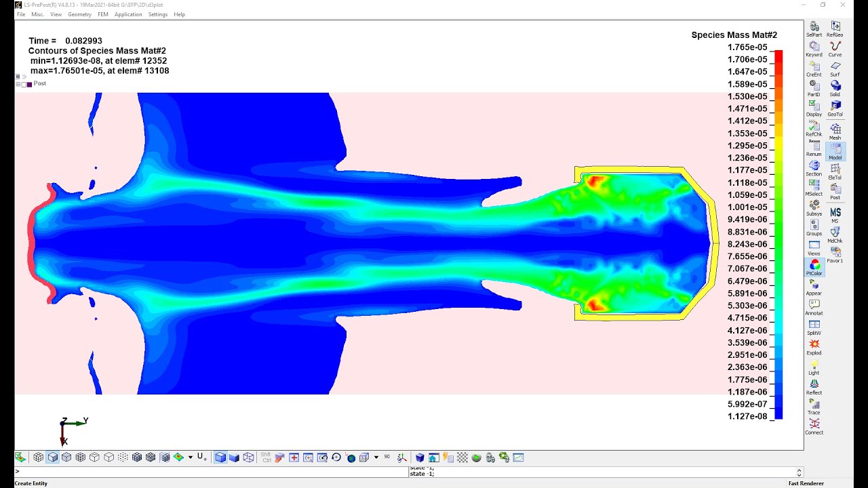This screenshot has width=868, height=488.
Task: Open the File menu
Action: click(21, 14)
